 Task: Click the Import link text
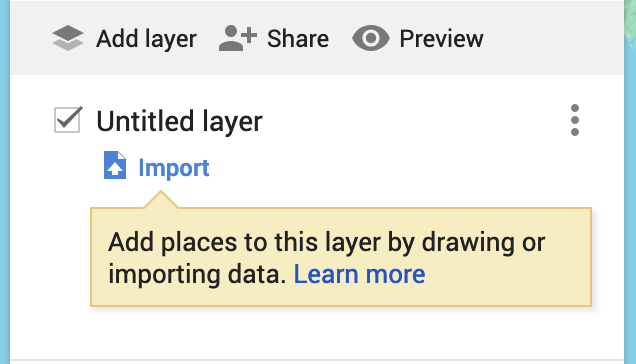[x=174, y=168]
